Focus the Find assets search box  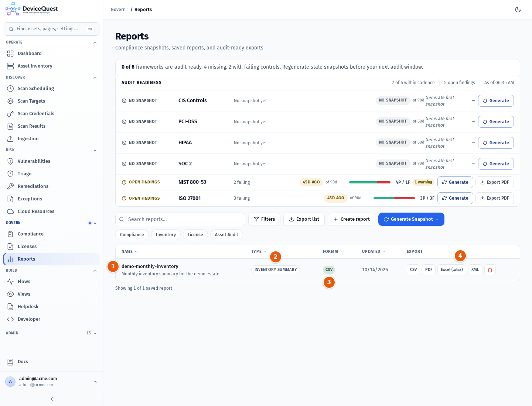click(51, 29)
